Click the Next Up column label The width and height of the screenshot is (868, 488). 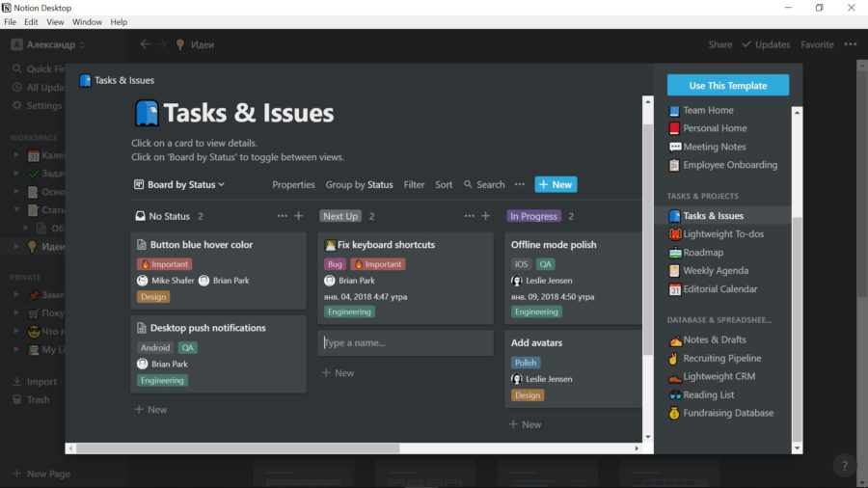[340, 216]
